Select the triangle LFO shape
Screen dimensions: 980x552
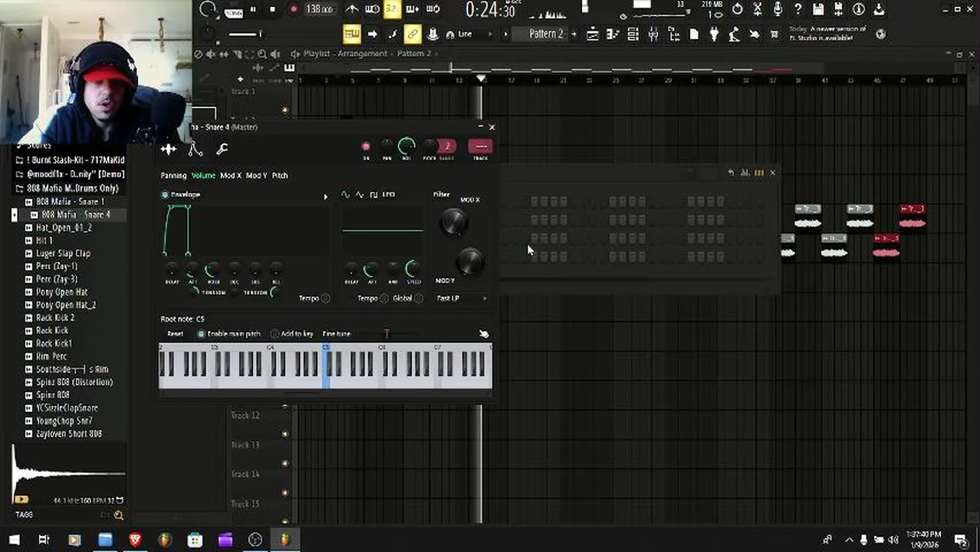(x=360, y=195)
